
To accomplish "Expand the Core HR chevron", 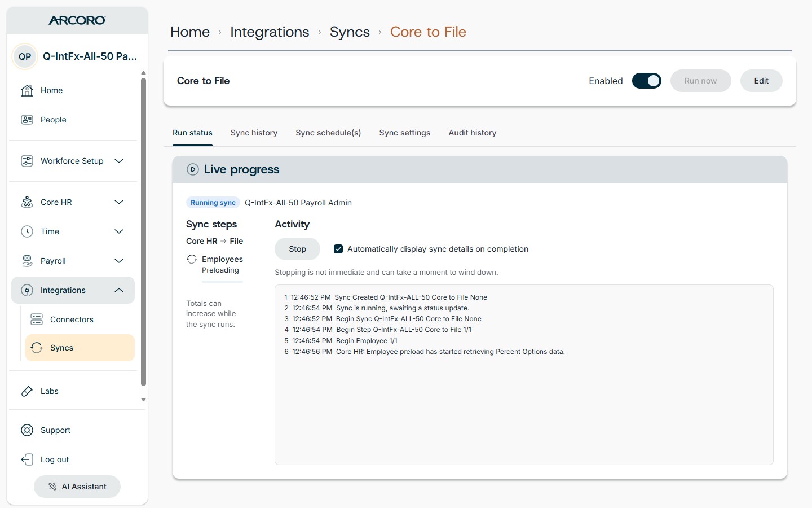I will point(119,202).
